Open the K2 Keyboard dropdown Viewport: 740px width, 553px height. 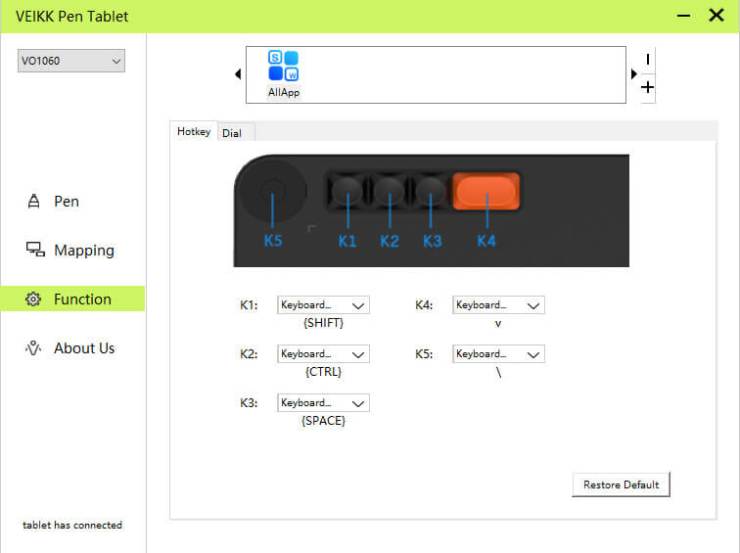pos(323,354)
